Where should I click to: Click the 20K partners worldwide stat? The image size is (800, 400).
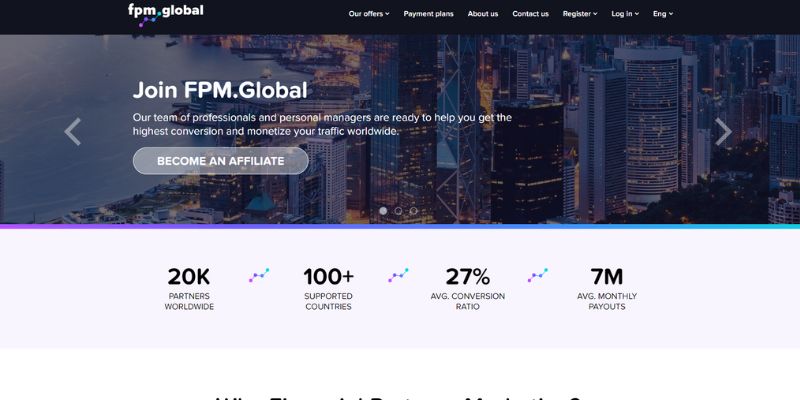click(189, 289)
